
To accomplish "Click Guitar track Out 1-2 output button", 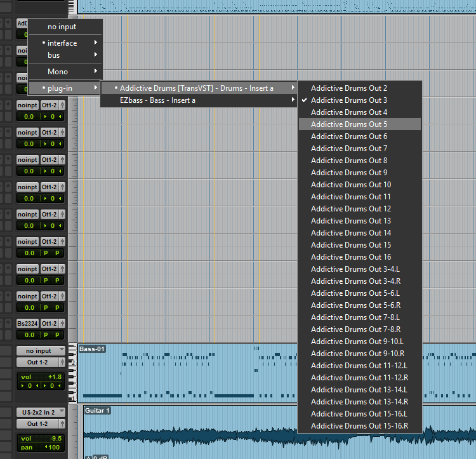I will point(37,424).
